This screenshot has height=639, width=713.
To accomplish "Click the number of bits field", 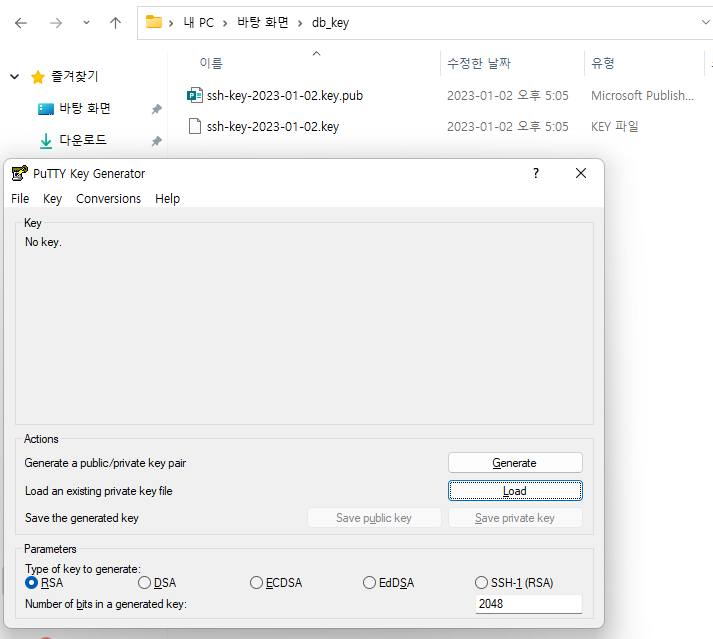I will [x=528, y=604].
